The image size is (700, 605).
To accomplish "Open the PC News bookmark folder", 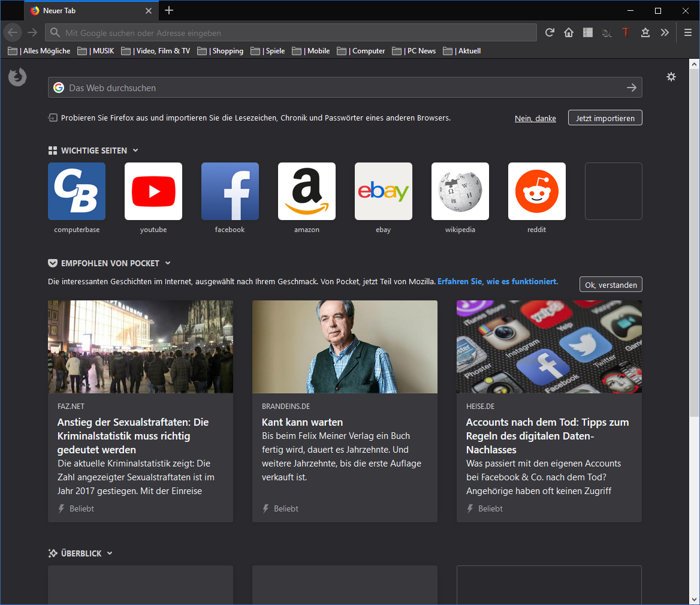I will [x=414, y=51].
